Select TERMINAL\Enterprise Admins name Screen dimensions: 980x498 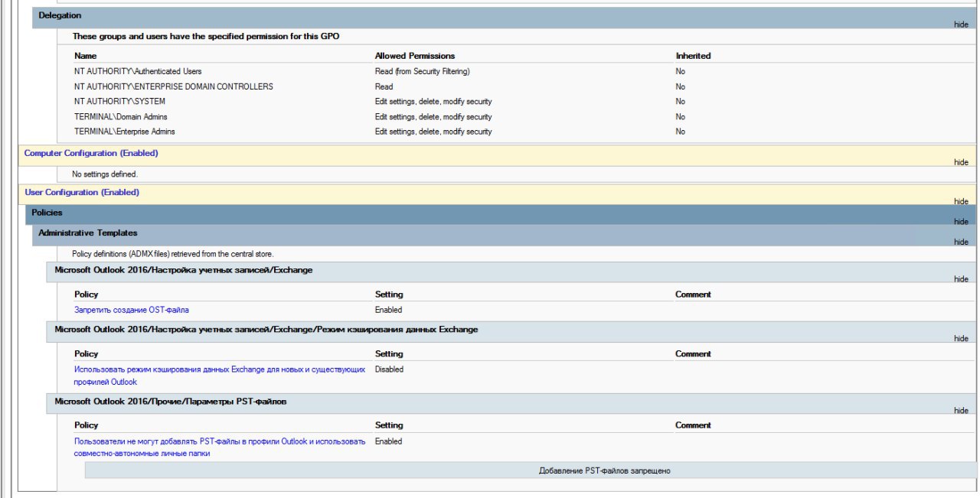point(125,132)
